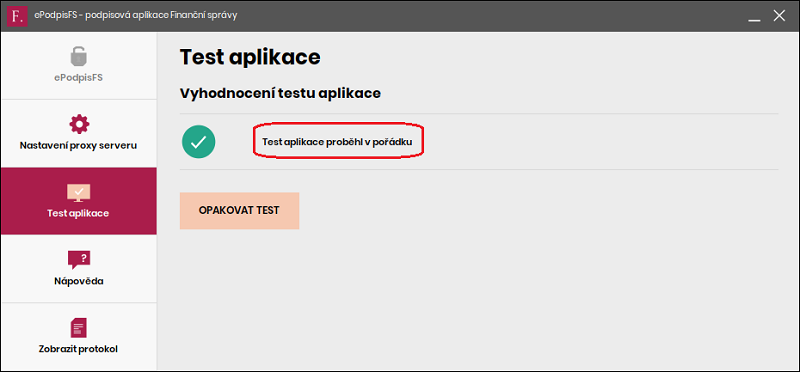Click the ePodpisFS padlock icon
The image size is (800, 372).
[x=79, y=57]
